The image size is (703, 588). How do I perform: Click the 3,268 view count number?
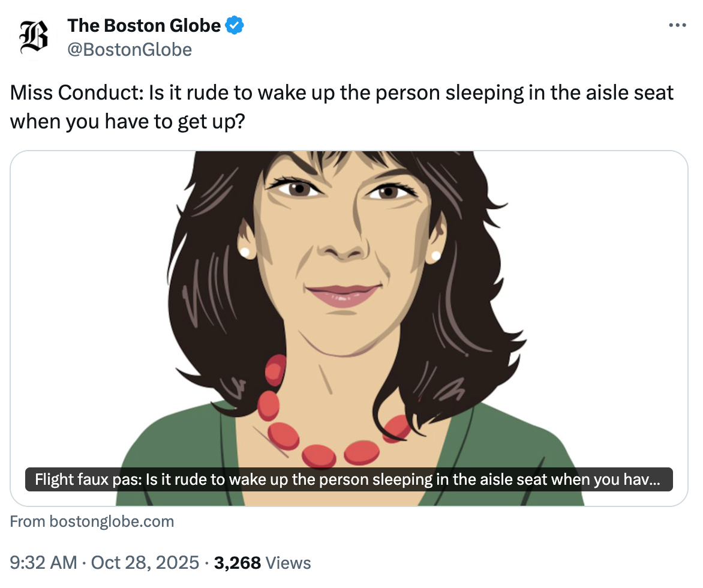click(238, 563)
